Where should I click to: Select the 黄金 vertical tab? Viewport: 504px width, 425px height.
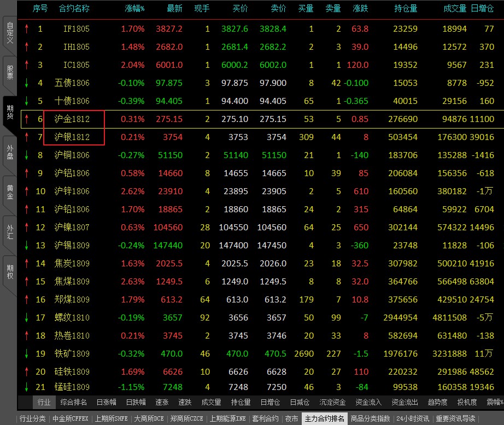click(x=9, y=191)
